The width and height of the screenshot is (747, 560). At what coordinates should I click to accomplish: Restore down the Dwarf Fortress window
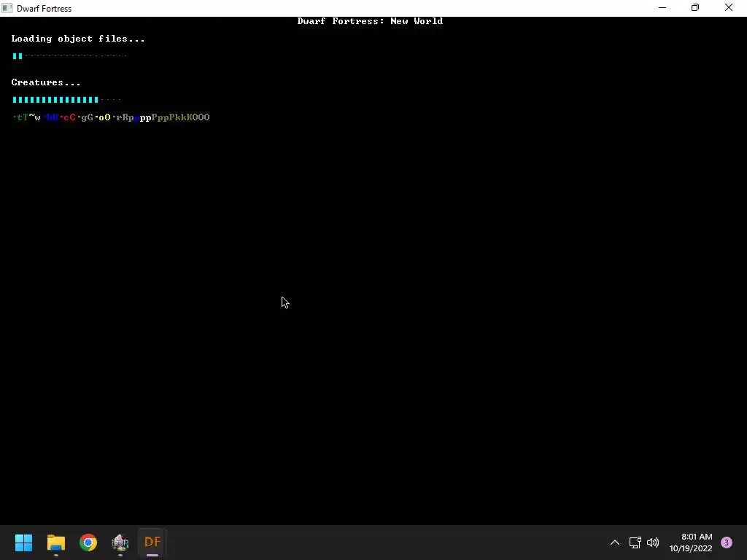(x=695, y=7)
